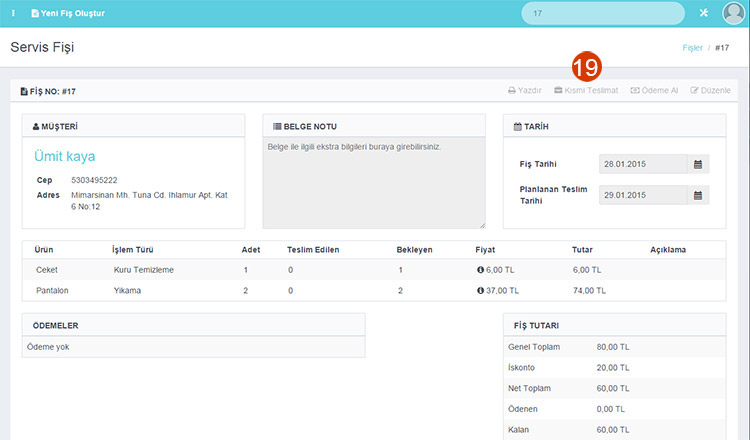Click the document icon beside FİŞ NO: #17
Image resolution: width=750 pixels, height=440 pixels.
[x=24, y=91]
